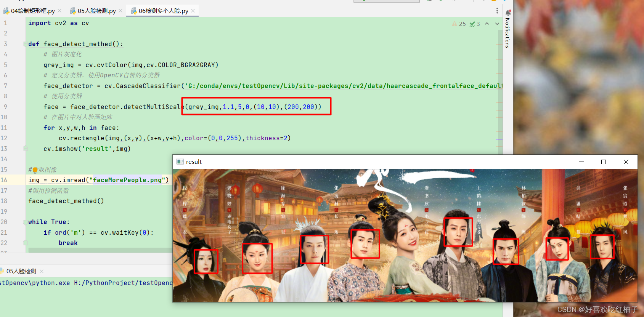Close the 06检测多个人脸.py tab
644x317 pixels.
click(x=193, y=11)
